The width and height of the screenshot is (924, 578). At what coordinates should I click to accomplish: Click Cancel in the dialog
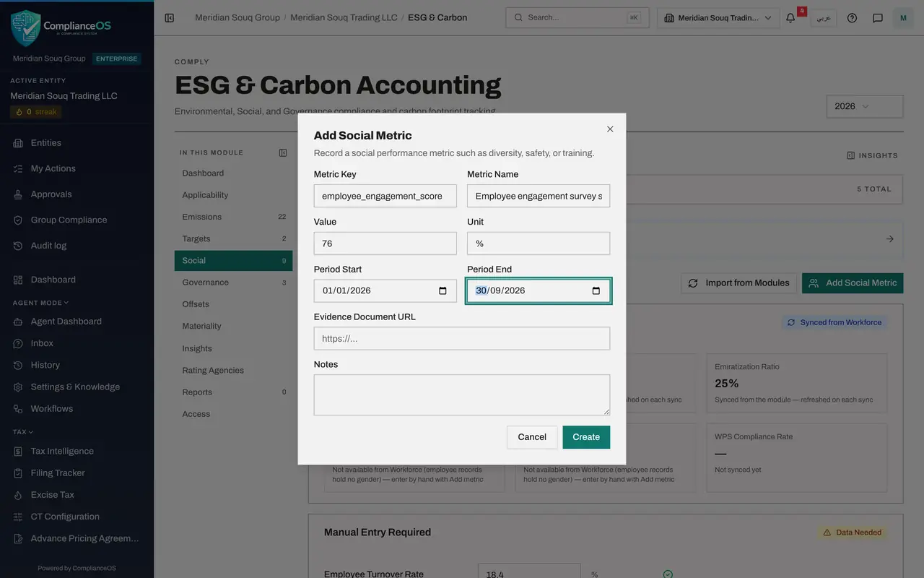click(532, 437)
